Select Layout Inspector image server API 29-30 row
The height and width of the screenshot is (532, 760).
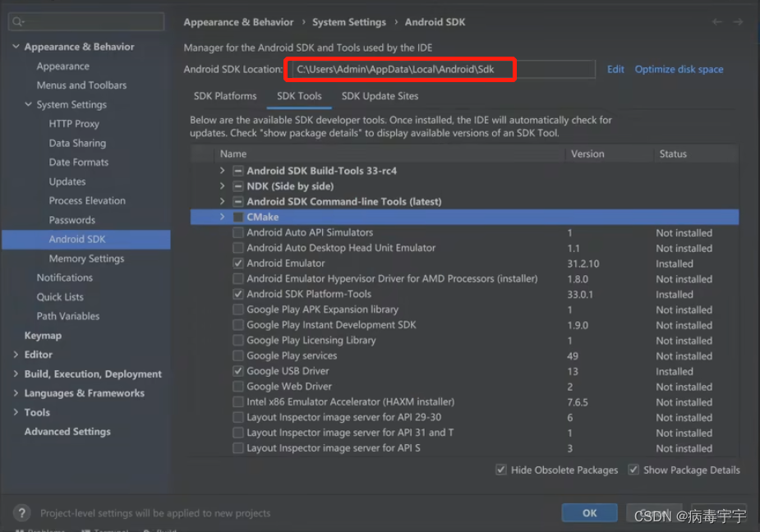[x=464, y=417]
